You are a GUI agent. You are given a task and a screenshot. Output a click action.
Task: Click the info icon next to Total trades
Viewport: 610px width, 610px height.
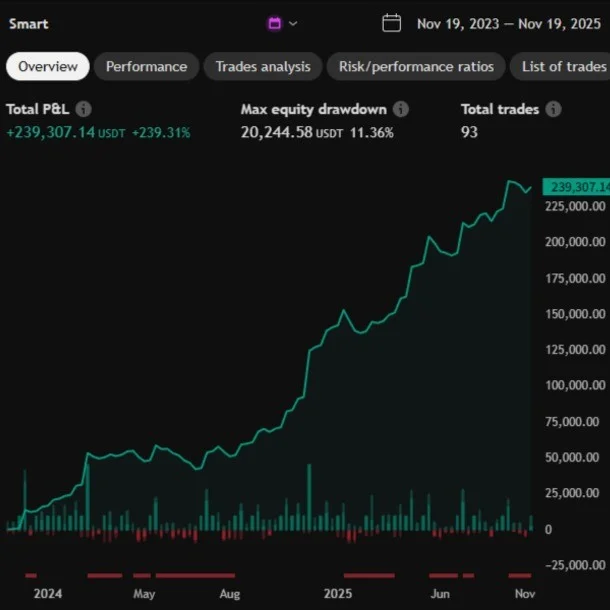[x=553, y=109]
